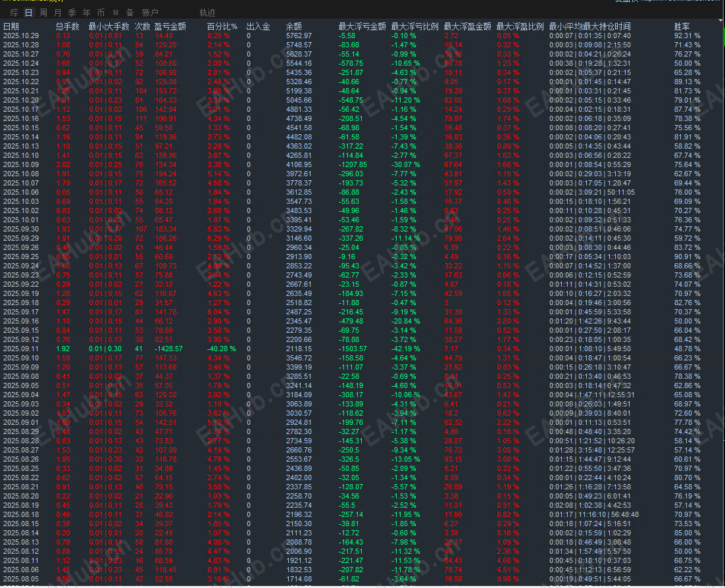The width and height of the screenshot is (725, 588).
Task: Open the 年 yearly statistics view
Action: pyautogui.click(x=87, y=12)
